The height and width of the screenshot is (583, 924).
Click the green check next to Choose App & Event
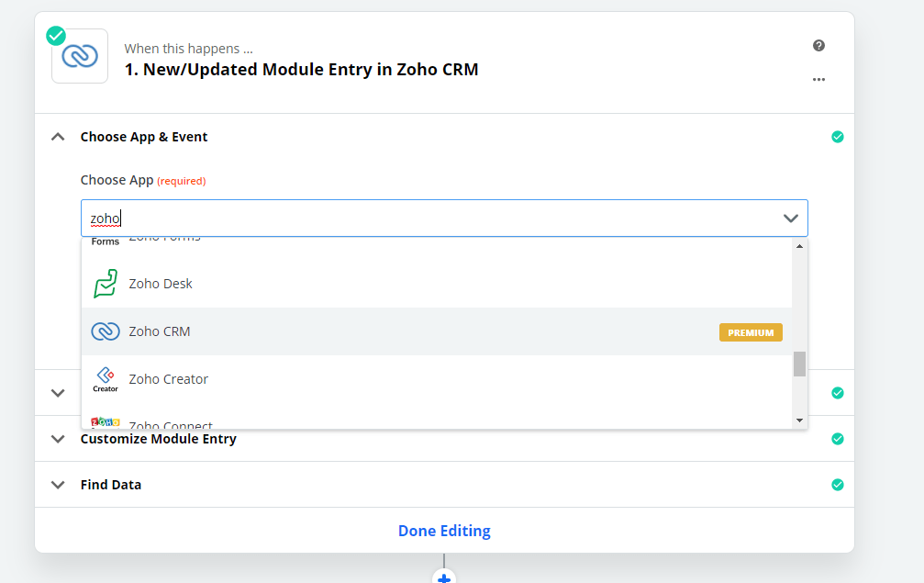pos(838,137)
